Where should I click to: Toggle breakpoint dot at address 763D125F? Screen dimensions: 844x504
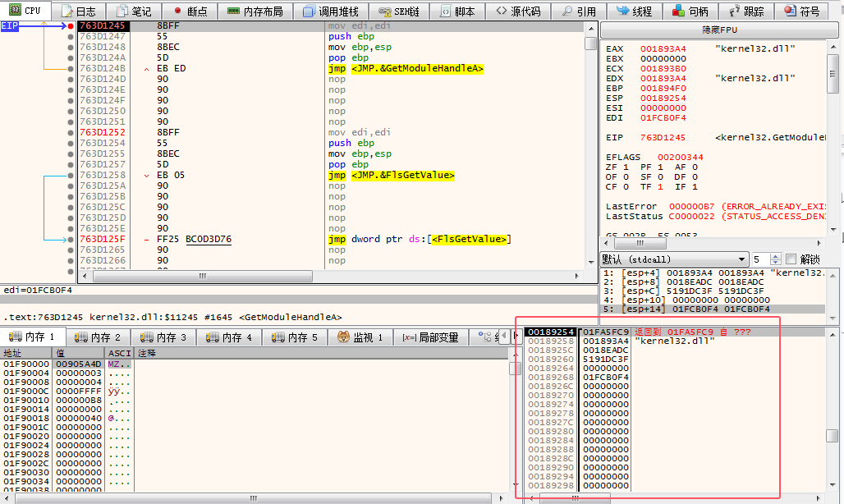[71, 240]
